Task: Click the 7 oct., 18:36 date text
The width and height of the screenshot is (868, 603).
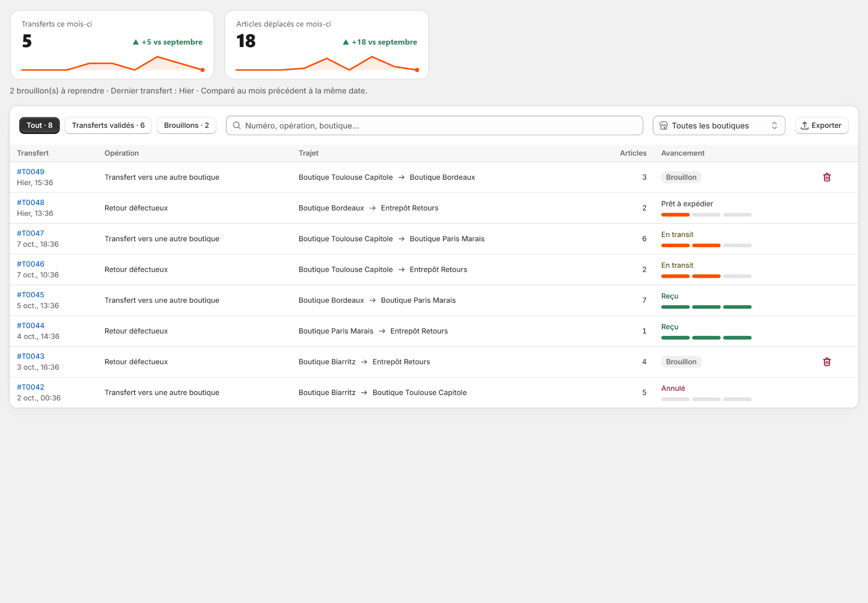Action: 38,244
